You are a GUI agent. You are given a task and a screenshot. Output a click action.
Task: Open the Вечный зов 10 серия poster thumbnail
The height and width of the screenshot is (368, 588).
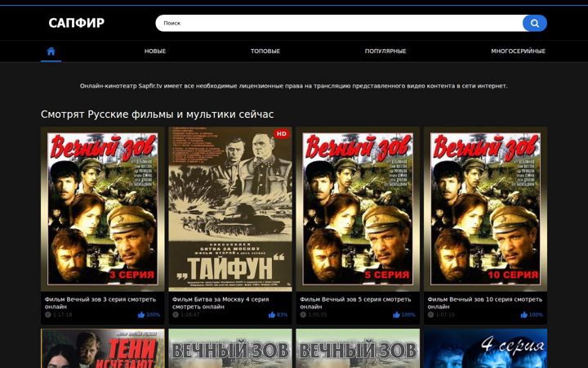pyautogui.click(x=485, y=209)
